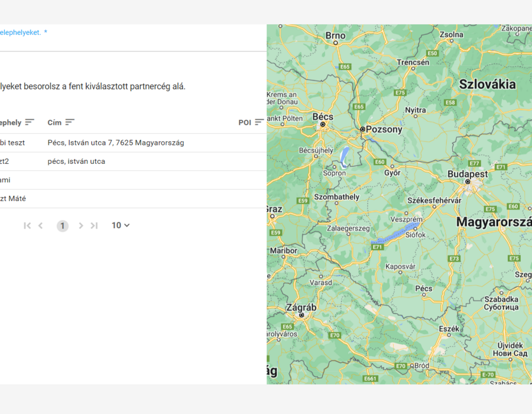Sort table by the Cím column icon

pos(70,122)
